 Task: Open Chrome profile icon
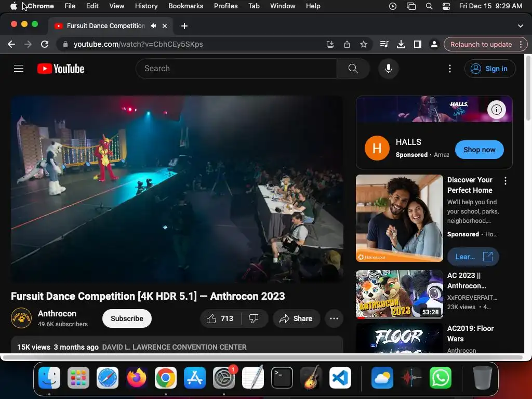click(x=434, y=45)
